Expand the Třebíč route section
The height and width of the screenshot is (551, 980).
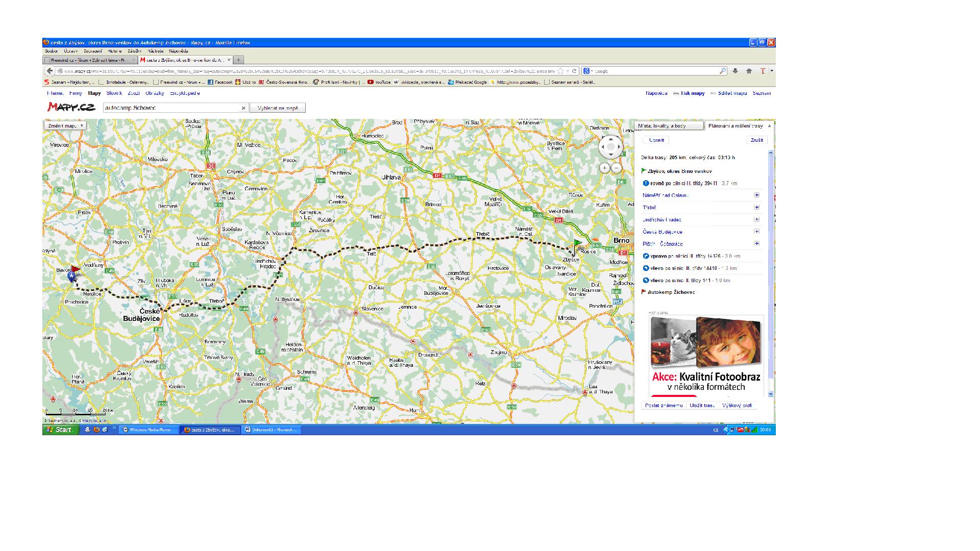756,208
